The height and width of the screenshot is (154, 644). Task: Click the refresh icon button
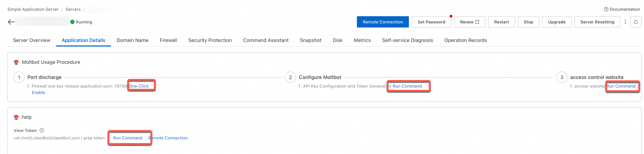(x=636, y=22)
